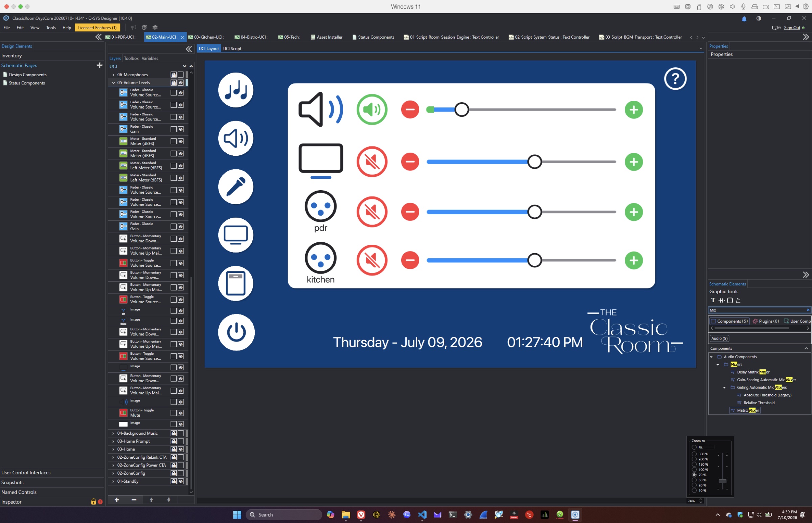Click the TV row volume up plus
The image size is (812, 523).
tap(634, 162)
